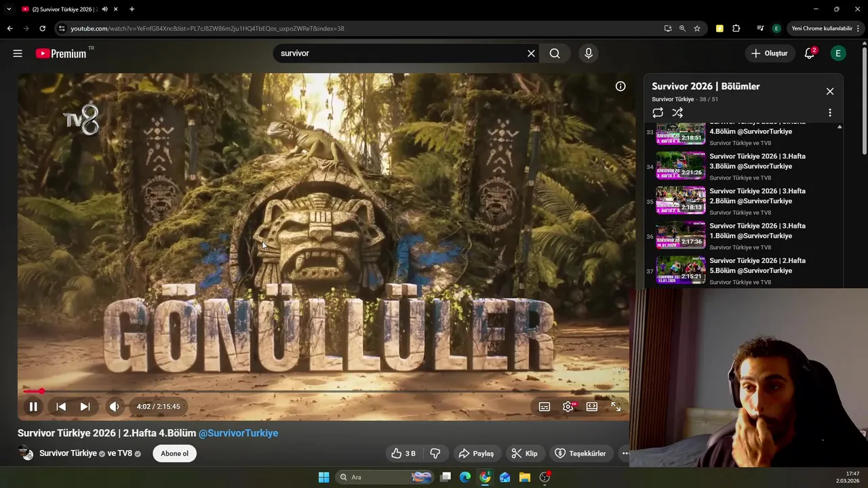Like the video with 3 B likes
This screenshot has width=868, height=488.
pos(403,453)
